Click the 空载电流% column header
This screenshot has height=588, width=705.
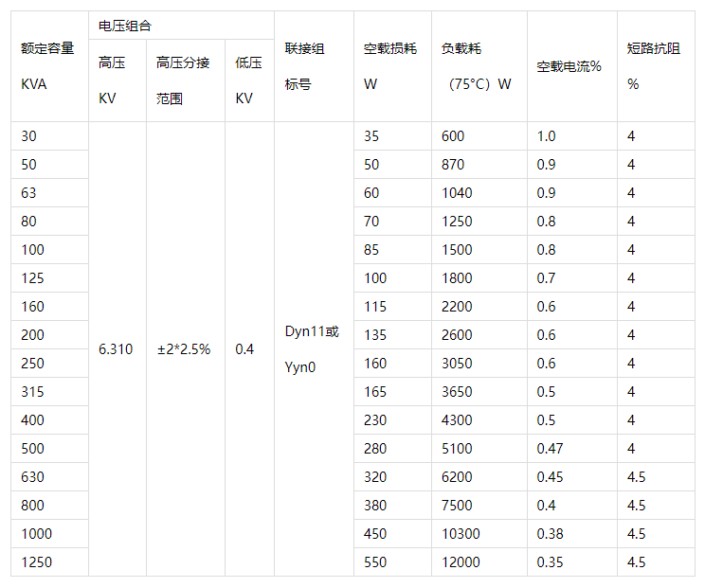pos(569,66)
